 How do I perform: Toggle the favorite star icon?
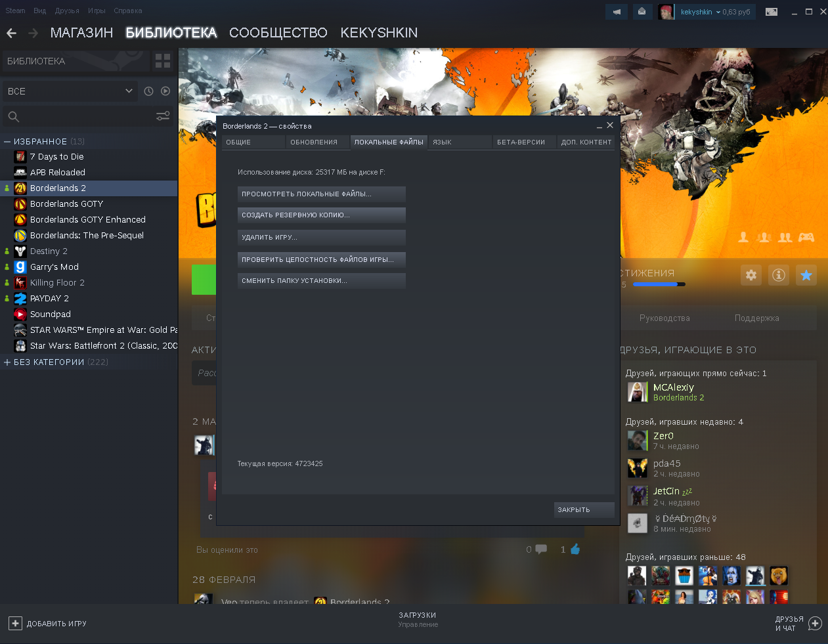point(806,275)
